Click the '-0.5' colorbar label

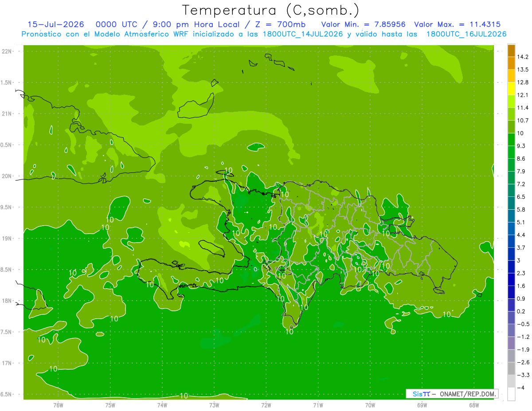523,324
